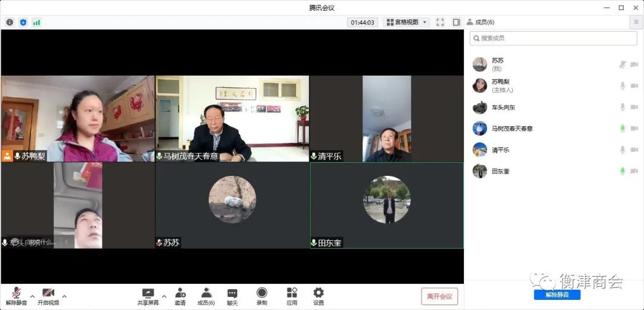Expand video options arrow beside 开启视频

(x=64, y=296)
